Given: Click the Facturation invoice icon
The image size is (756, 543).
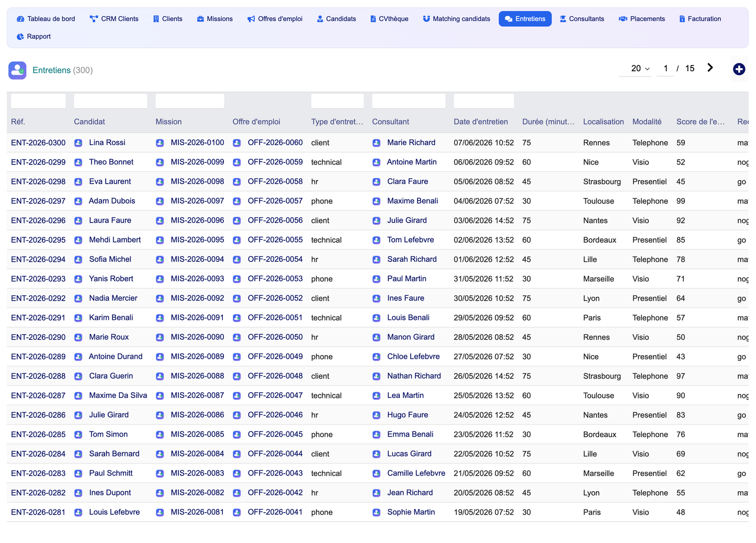Looking at the screenshot, I should tap(682, 19).
